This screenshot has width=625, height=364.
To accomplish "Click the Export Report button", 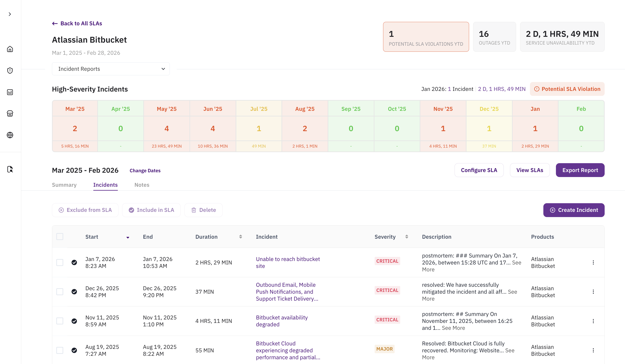I will point(580,170).
